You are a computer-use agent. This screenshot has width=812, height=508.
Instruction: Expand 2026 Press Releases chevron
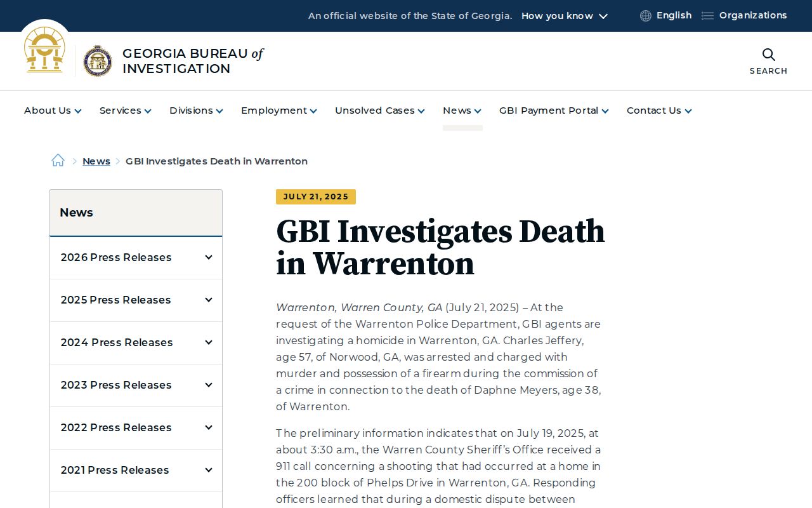click(x=208, y=257)
